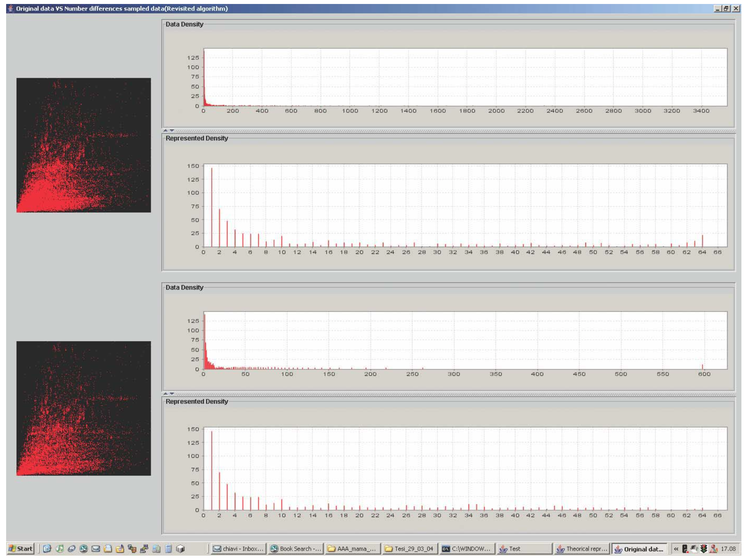This screenshot has height=560, width=749.
Task: Click the traffic light tray icon
Action: (703, 549)
